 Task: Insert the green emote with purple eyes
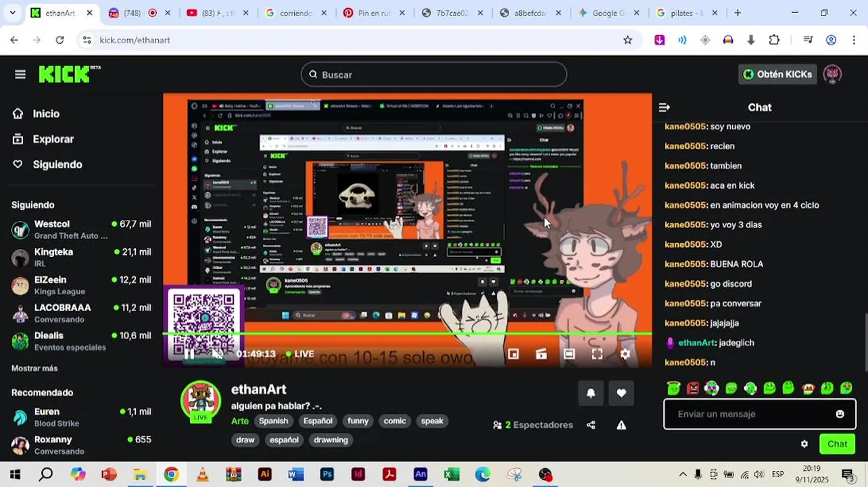(712, 388)
